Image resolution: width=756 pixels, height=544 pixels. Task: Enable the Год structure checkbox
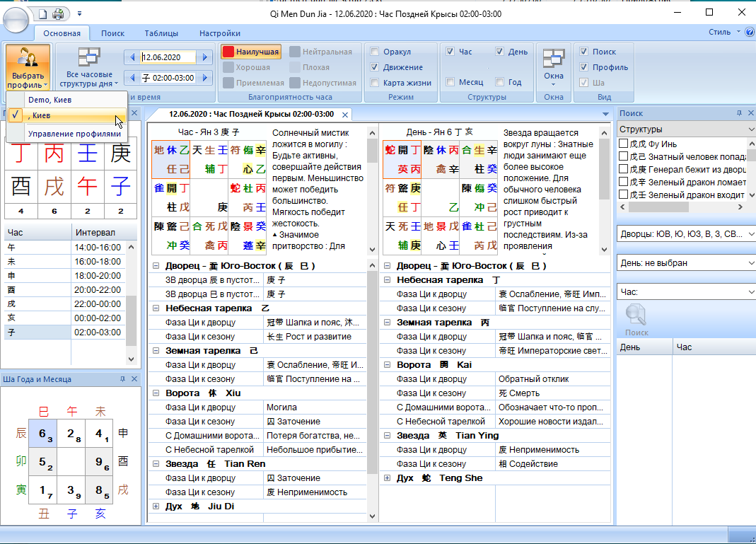click(x=500, y=82)
